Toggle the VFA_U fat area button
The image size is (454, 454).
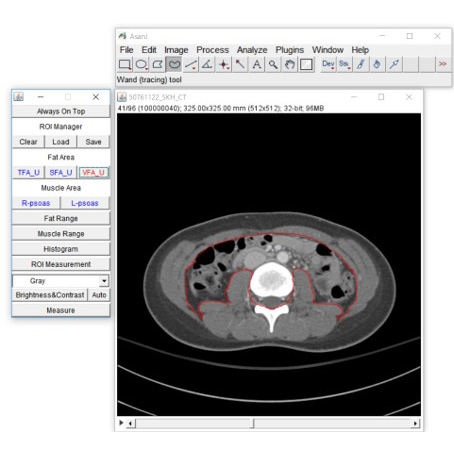click(x=94, y=173)
